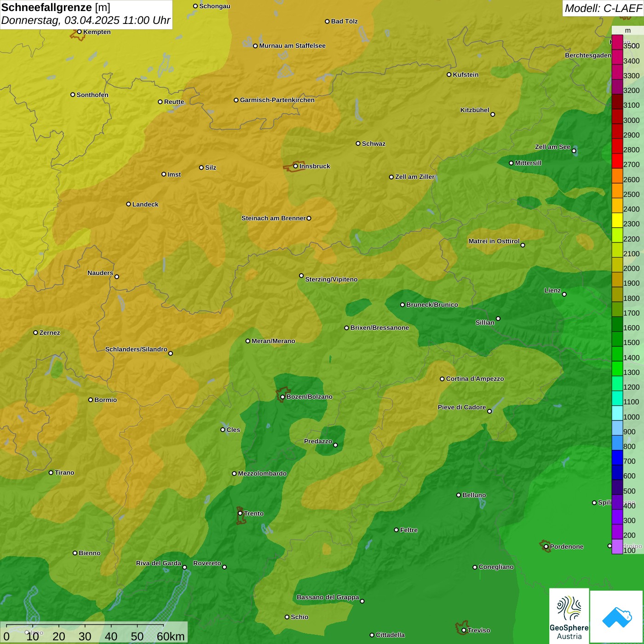The image size is (644, 644).
Task: Click the Sterzing/Vipiteno label
Action: 331,279
